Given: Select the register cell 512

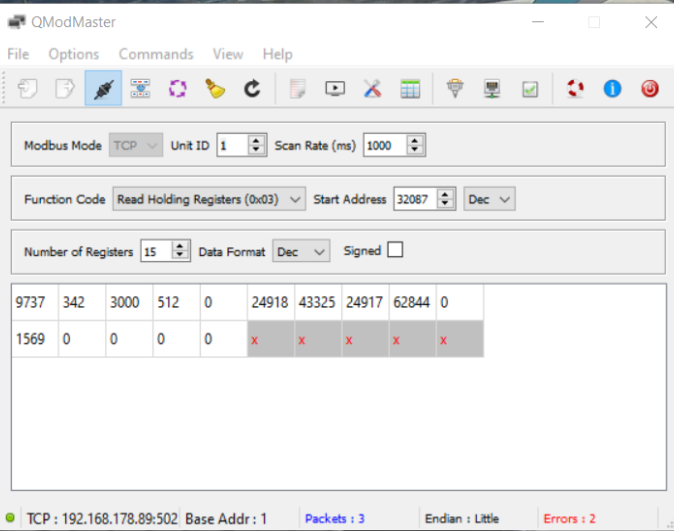Looking at the screenshot, I should point(177,302).
